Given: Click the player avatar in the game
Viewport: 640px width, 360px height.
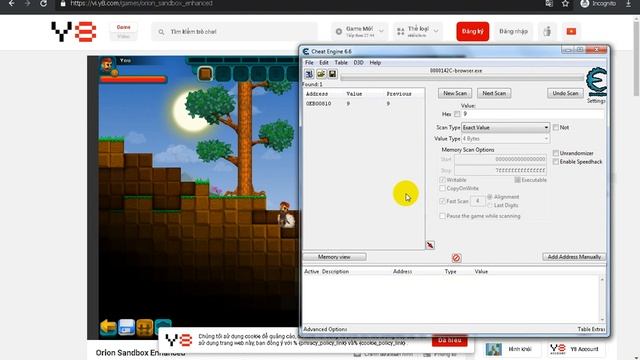Looking at the screenshot, I should coord(107,64).
